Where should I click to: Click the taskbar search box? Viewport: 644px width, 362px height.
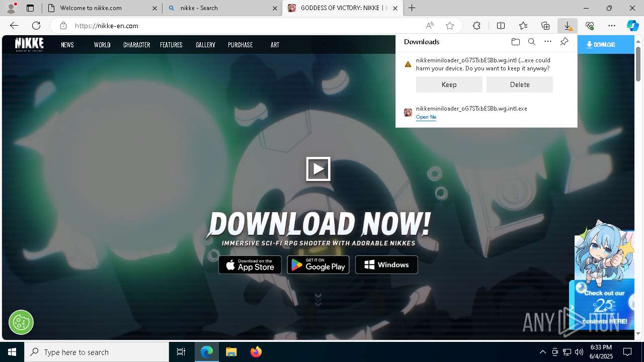[x=97, y=352]
